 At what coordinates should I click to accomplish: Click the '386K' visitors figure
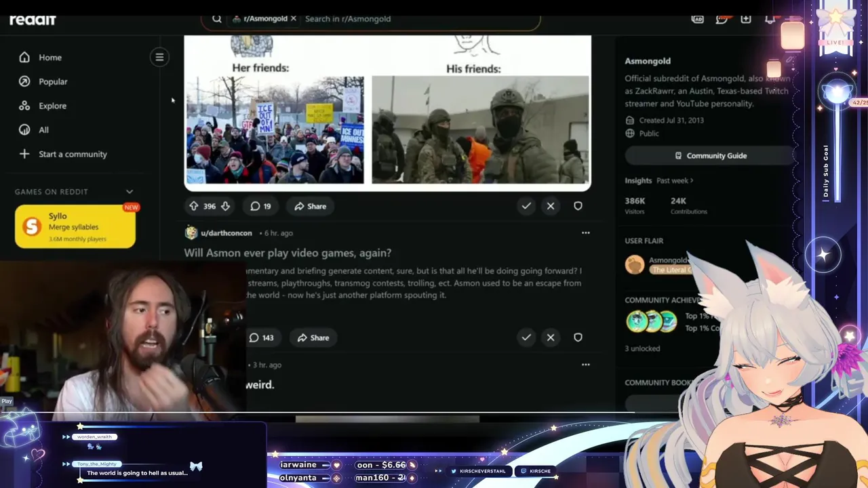pos(635,201)
